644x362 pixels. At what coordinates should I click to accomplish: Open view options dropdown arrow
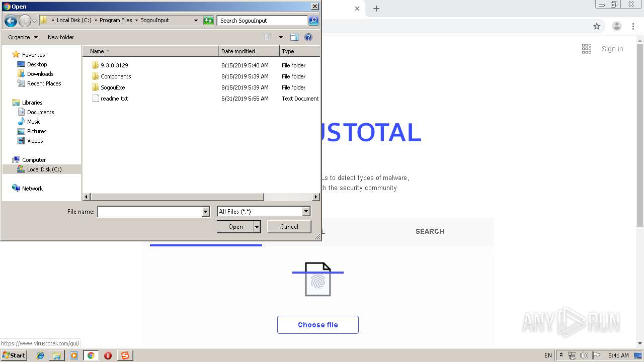281,37
